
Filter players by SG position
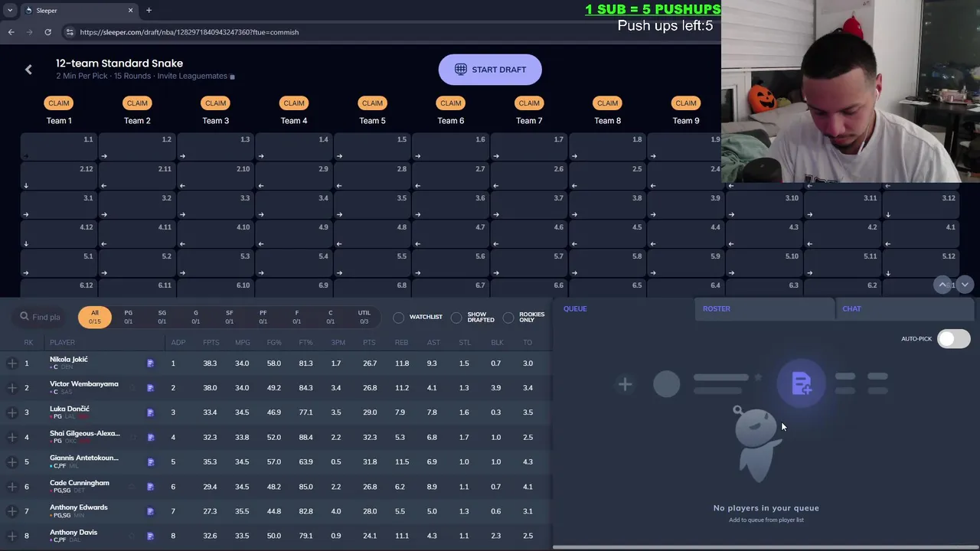pos(162,317)
